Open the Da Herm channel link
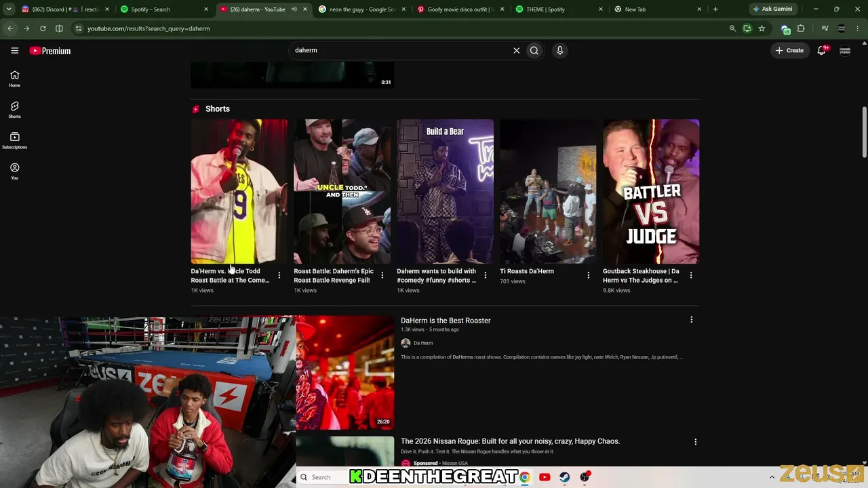 (423, 343)
